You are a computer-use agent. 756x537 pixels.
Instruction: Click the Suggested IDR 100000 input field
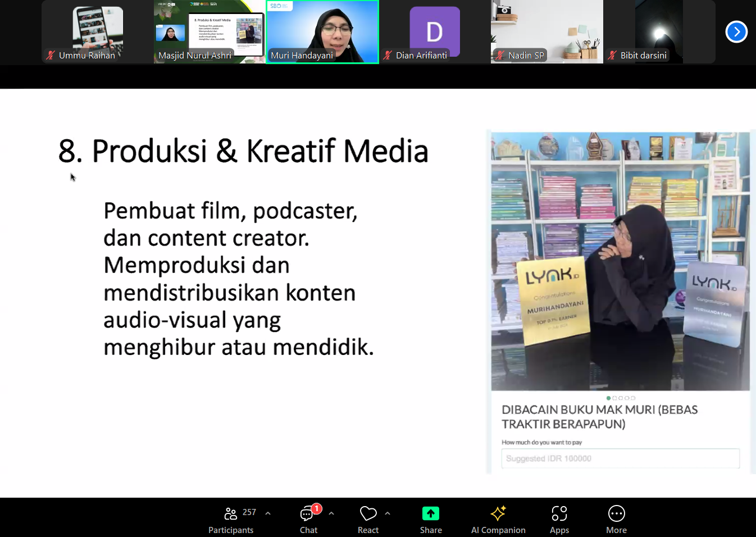tap(620, 458)
